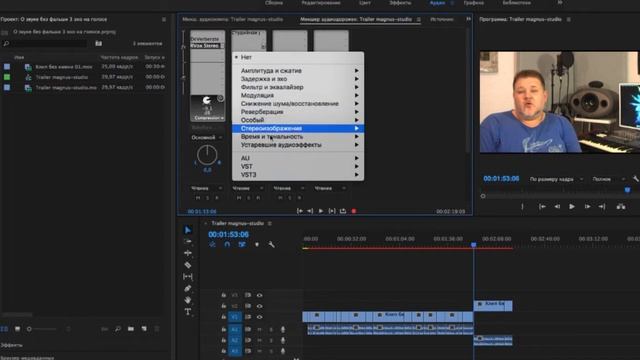Open the Реверберация submenu
640x360 pixels.
(x=298, y=111)
